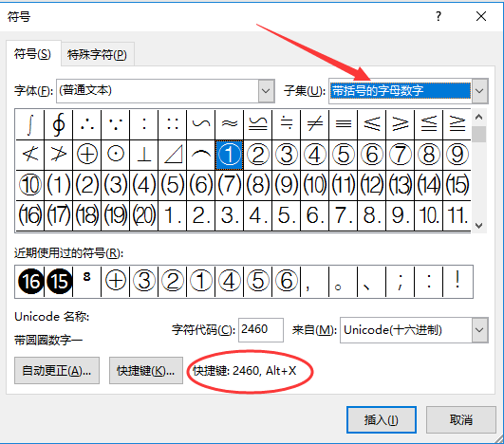Click the 快捷键(K) button

click(x=146, y=370)
